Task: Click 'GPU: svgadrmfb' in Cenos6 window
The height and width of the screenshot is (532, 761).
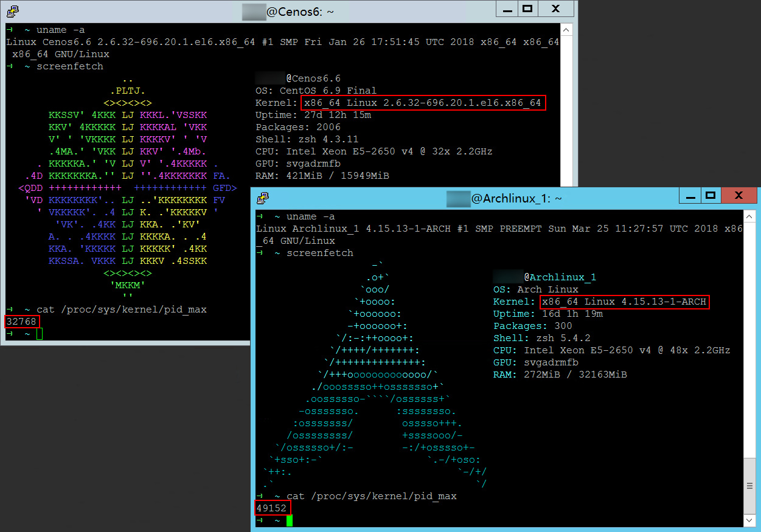Action: click(298, 164)
